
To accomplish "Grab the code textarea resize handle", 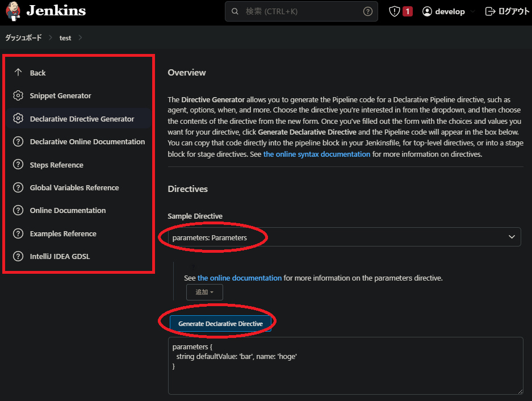I will [520, 391].
